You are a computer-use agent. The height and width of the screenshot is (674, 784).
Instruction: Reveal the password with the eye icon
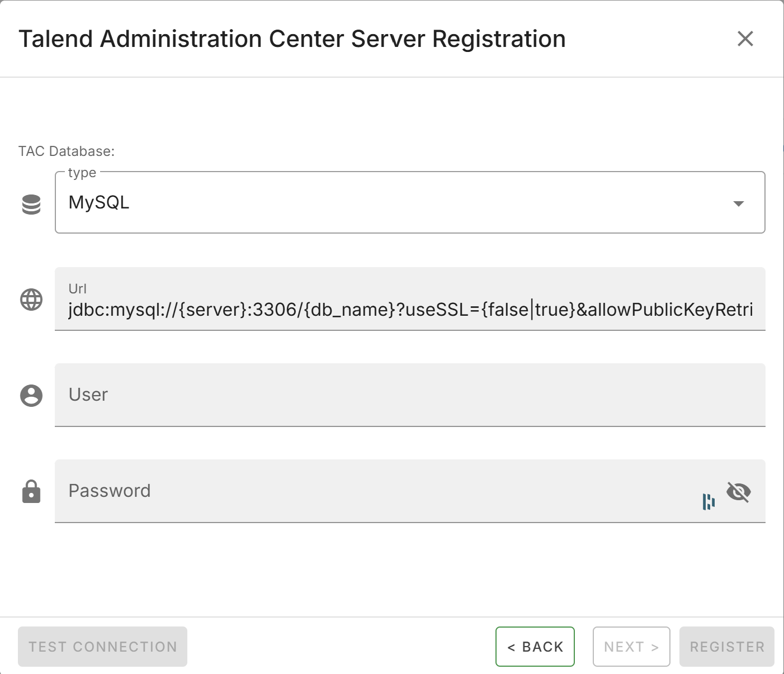739,491
